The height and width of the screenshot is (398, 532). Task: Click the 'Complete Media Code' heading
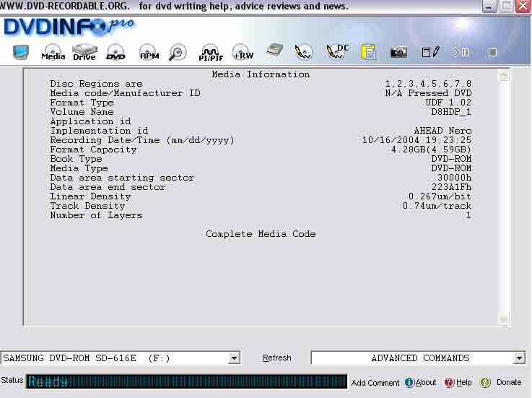261,234
